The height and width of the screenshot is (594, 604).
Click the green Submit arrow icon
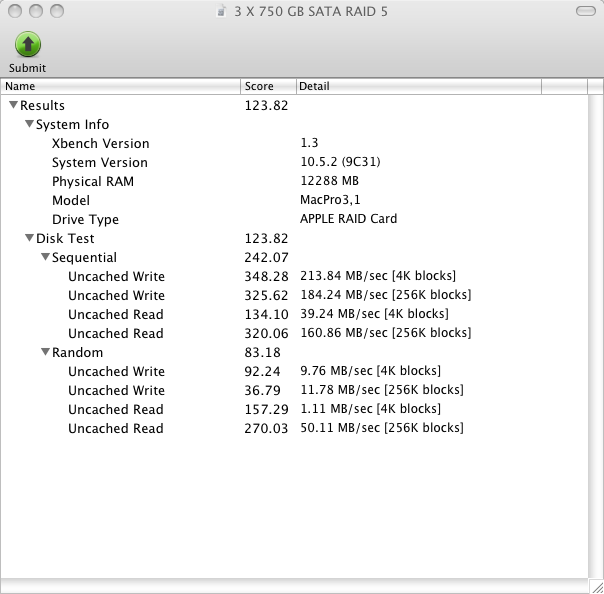tap(28, 44)
